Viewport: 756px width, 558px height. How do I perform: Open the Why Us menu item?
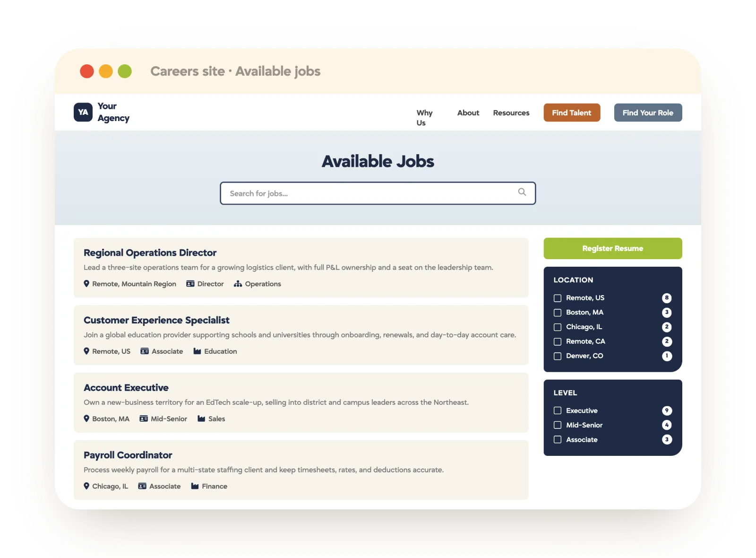[424, 118]
